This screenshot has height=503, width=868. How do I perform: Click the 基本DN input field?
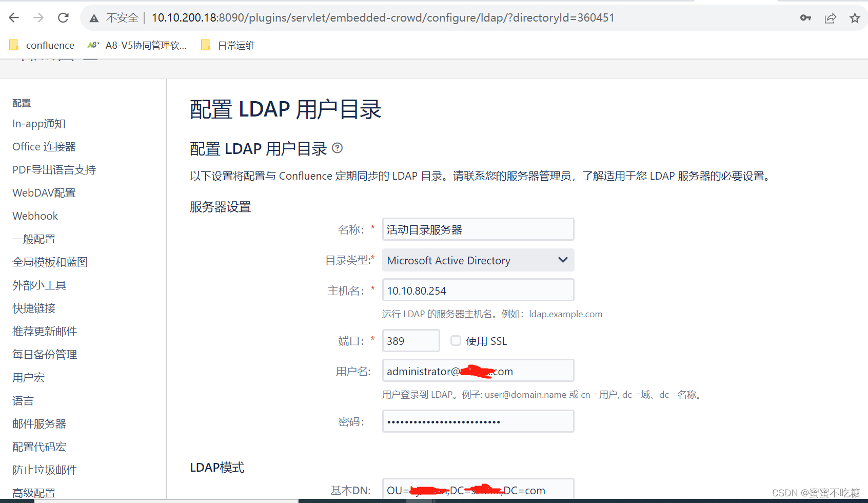coord(478,490)
